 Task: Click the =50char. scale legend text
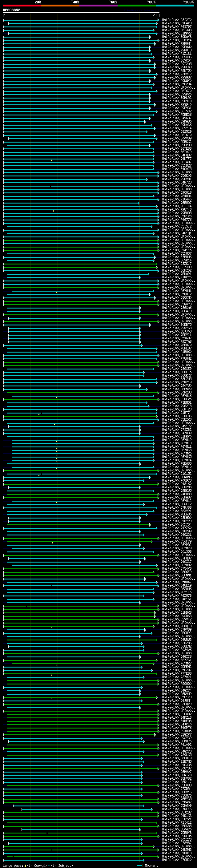pos(151,866)
